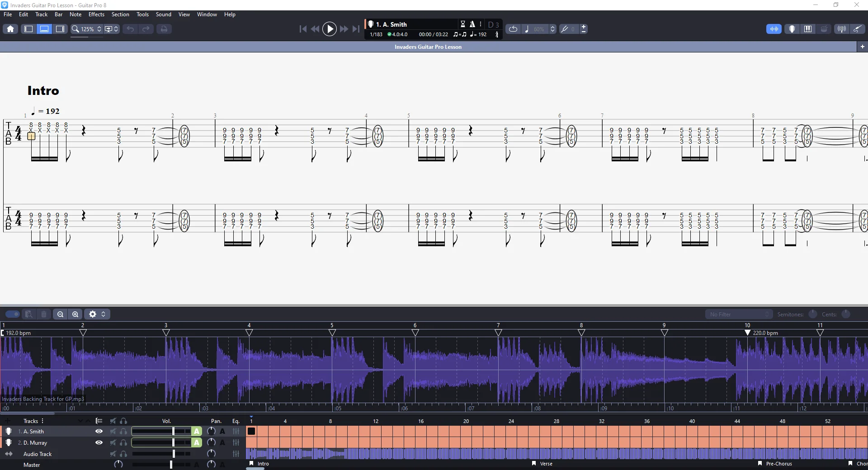This screenshot has height=470, width=868.
Task: Adjust the 60% relative speed stepper
Action: [552, 29]
